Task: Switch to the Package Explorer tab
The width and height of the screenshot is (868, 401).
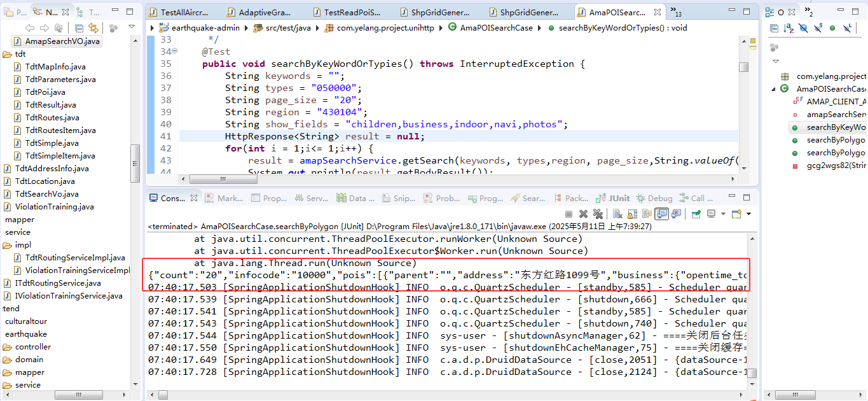Action: click(15, 12)
